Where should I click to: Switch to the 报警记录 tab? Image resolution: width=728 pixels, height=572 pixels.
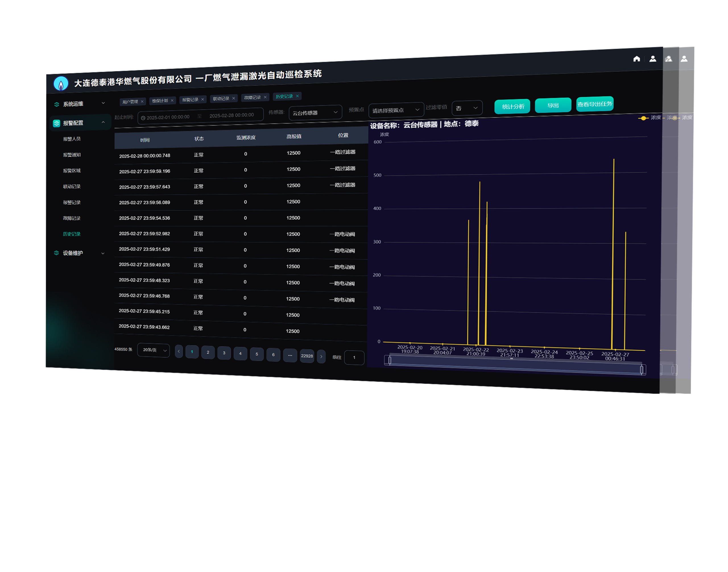pyautogui.click(x=190, y=100)
